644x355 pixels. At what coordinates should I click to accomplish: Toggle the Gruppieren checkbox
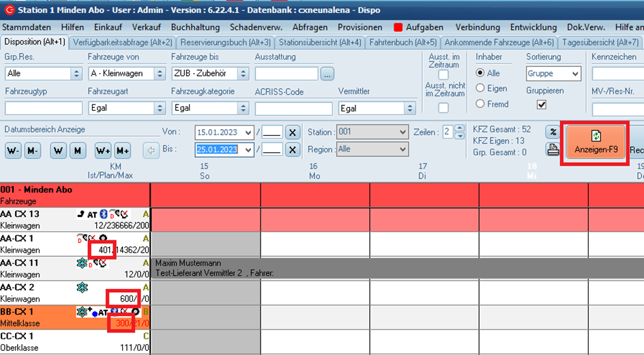[542, 104]
